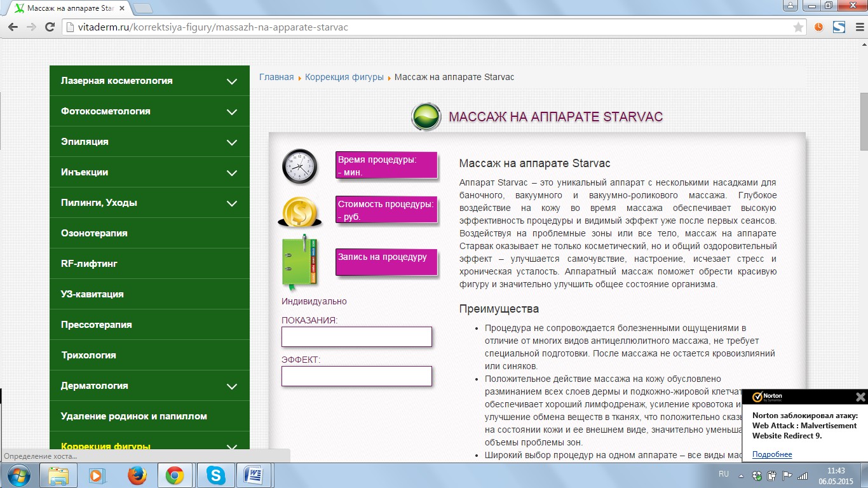
Task: Click the Коррекция фигуры breadcrumb link
Action: (344, 77)
